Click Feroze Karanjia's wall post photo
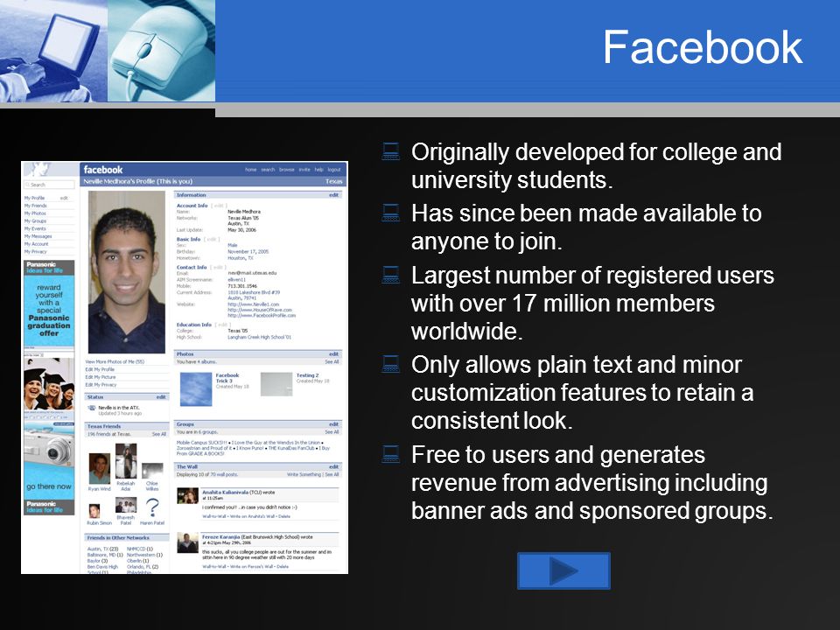 click(188, 543)
